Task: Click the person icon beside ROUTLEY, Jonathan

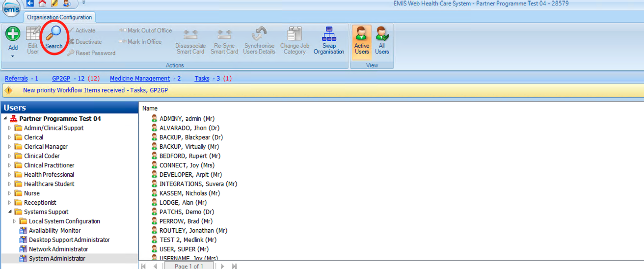Action: [154, 231]
